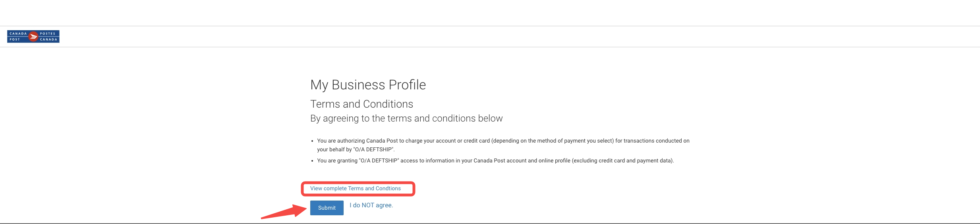Click the "your behalf by" line of the first bullet
The image size is (980, 224).
click(356, 150)
